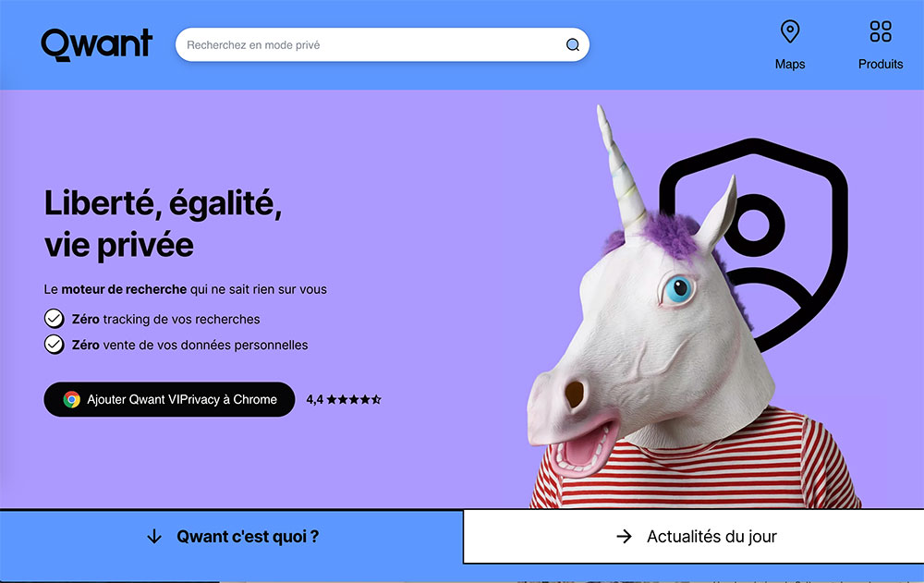Click the checkmark next to Zéro tracking
924x583 pixels.
[55, 319]
